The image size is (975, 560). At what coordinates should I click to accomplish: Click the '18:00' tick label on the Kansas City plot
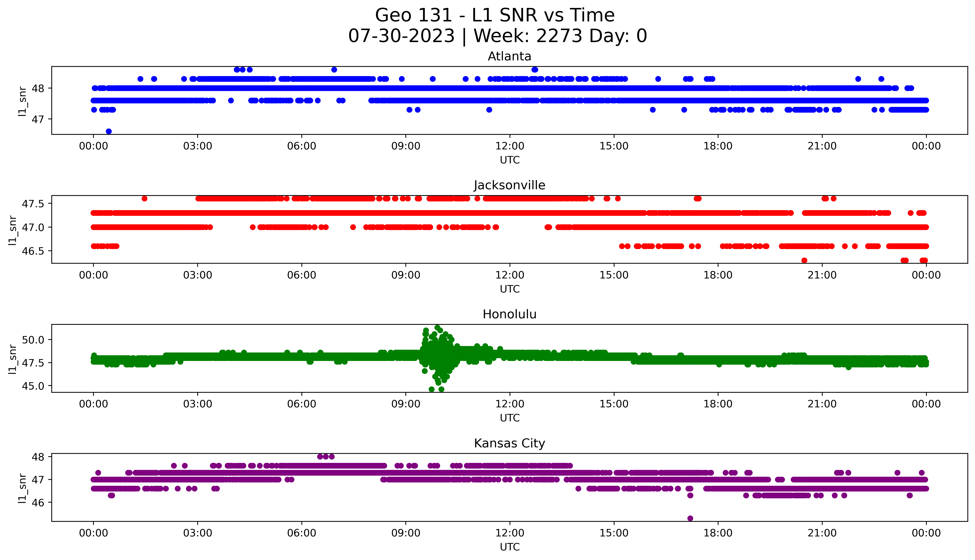pos(718,533)
